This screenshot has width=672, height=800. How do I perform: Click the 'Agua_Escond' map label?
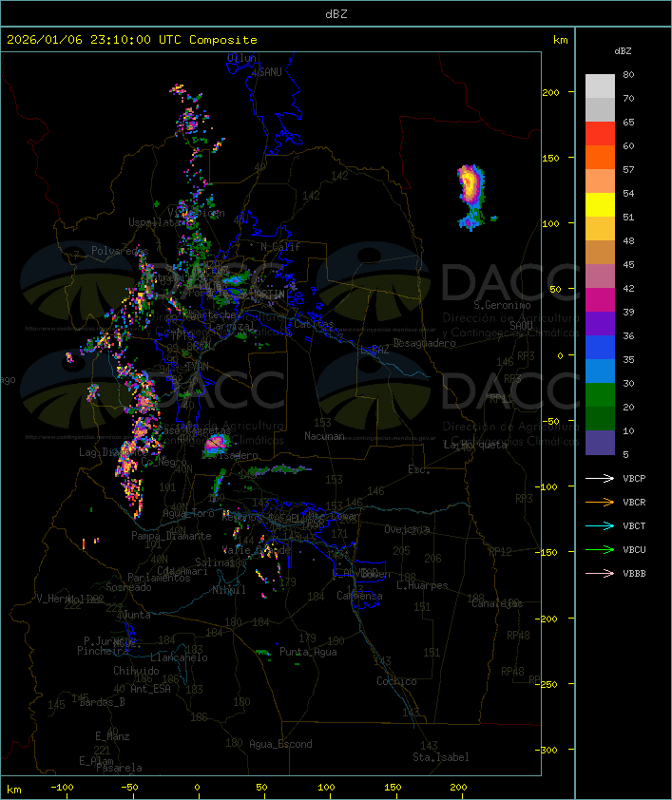280,744
